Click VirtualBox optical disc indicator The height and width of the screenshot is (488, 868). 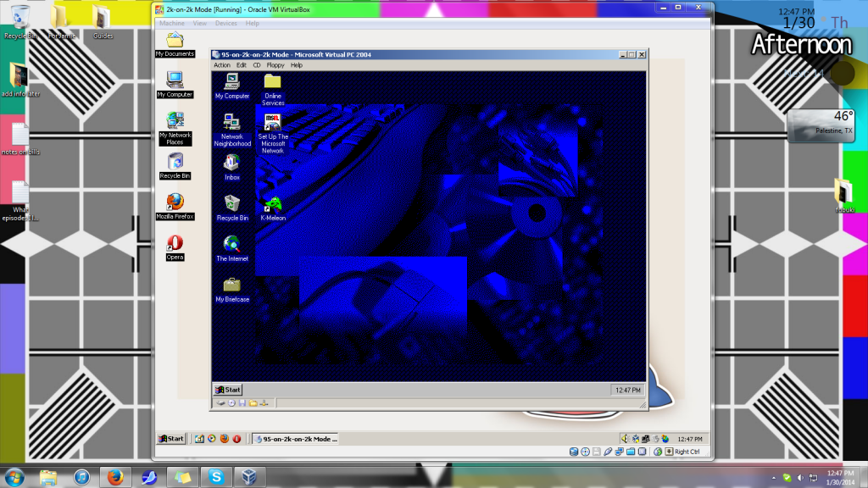[585, 452]
